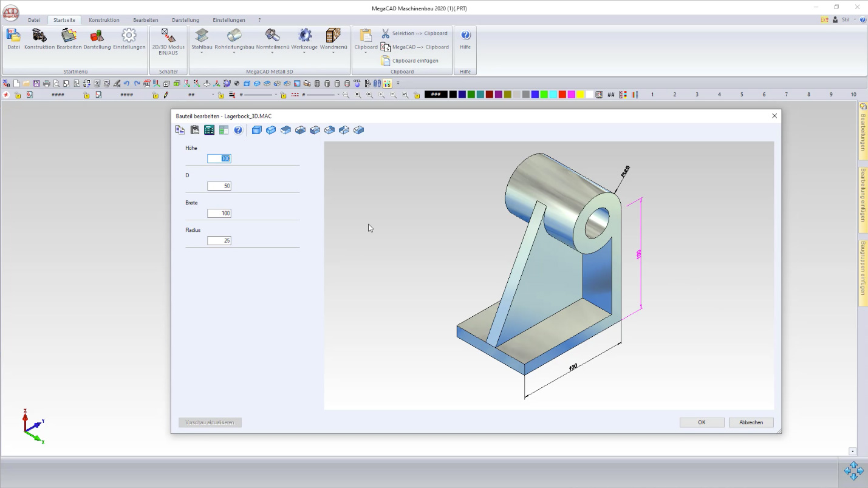Screen dimensions: 868x488
Task: Click Clipboard einfügen in the ribbon
Action: pos(409,61)
